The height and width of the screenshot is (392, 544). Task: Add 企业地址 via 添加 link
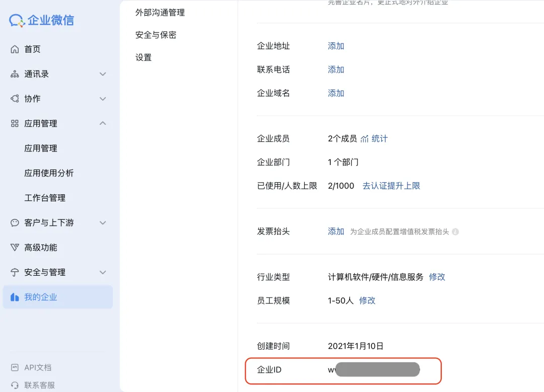[x=336, y=46]
